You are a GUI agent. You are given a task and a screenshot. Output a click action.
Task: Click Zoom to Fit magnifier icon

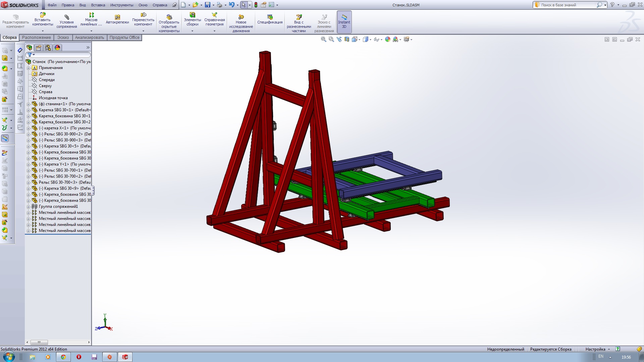tap(323, 39)
